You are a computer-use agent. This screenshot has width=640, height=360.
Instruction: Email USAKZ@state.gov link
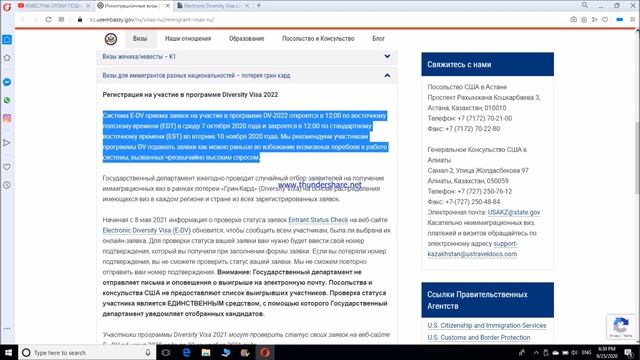coord(514,212)
